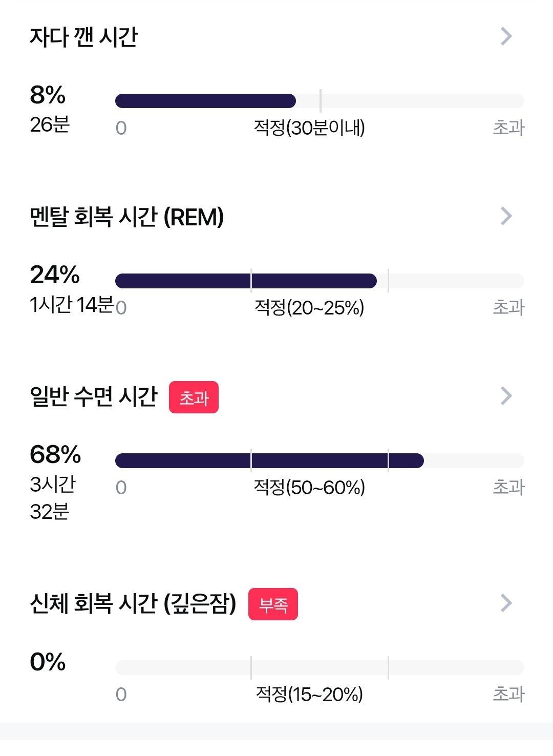Open 자다 깬 시간 details chevron
Viewport: 553px width, 756px height.
pyautogui.click(x=506, y=36)
